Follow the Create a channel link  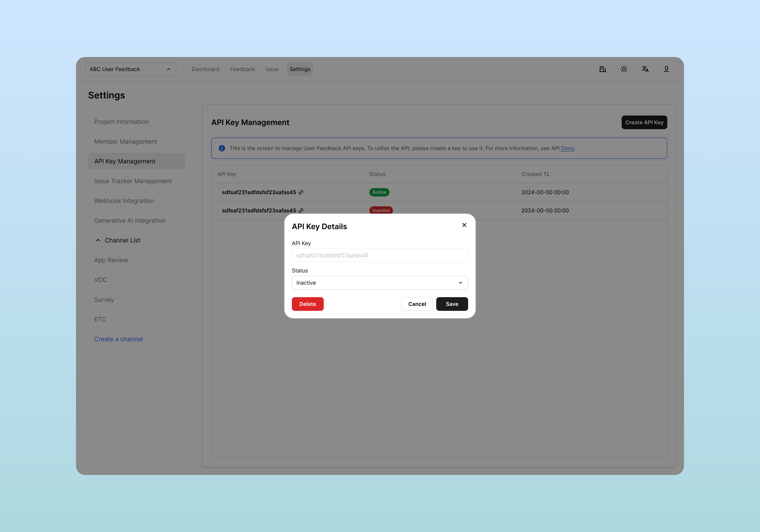pos(119,339)
